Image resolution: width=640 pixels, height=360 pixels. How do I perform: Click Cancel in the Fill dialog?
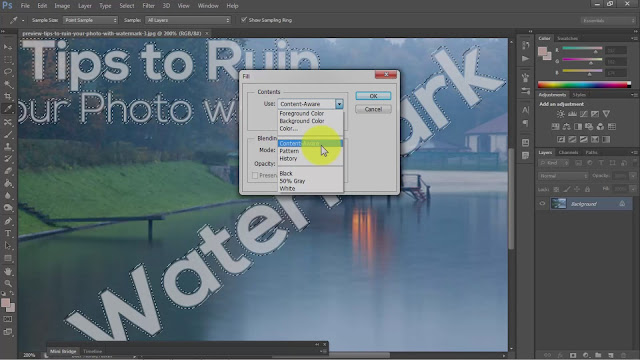373,109
